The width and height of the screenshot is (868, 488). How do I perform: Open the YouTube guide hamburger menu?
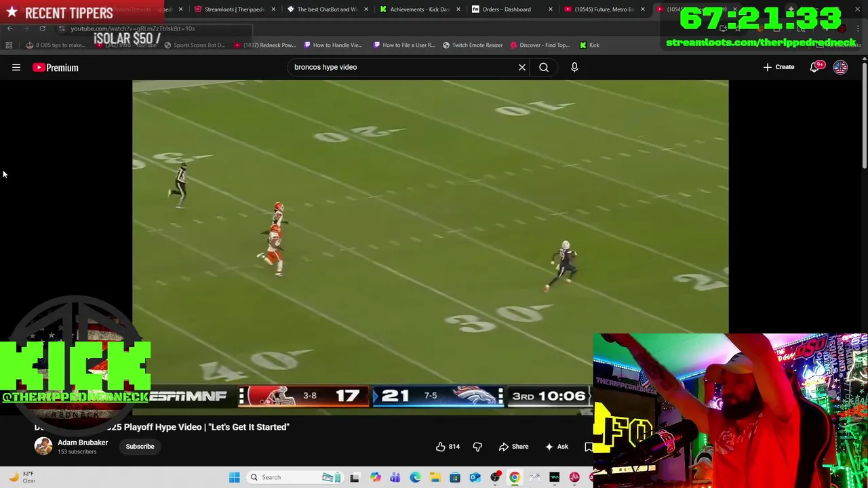(x=16, y=67)
